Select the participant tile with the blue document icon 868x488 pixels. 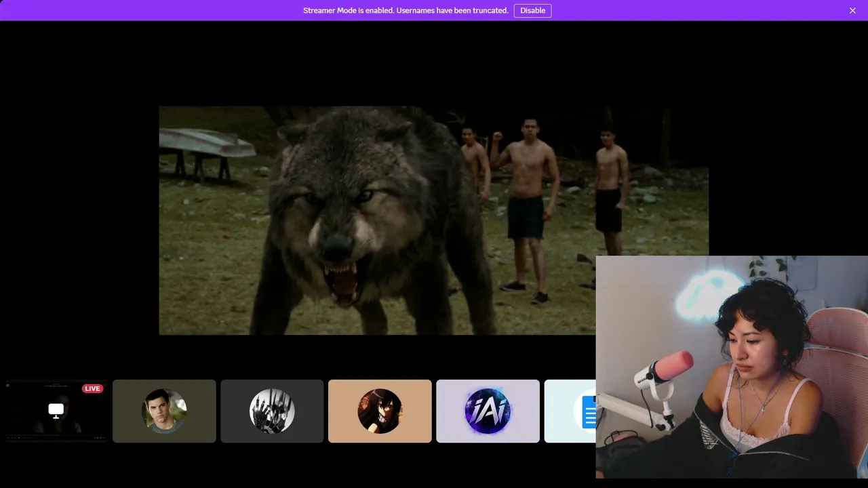(x=570, y=411)
